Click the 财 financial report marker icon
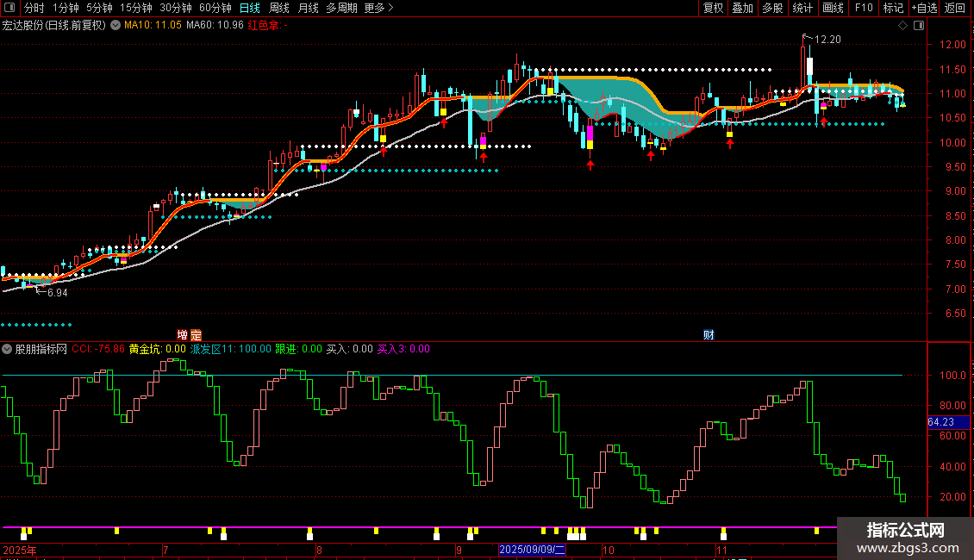 [709, 335]
